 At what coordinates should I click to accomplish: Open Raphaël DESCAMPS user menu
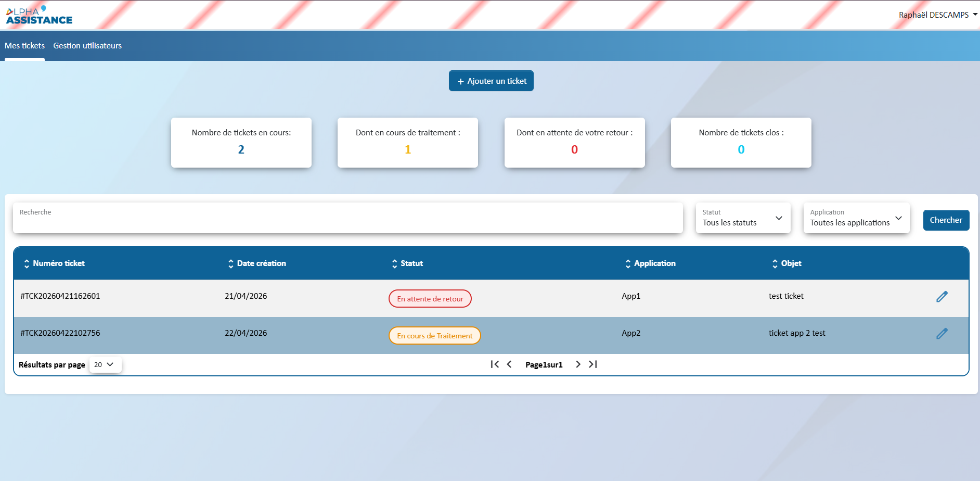[938, 15]
